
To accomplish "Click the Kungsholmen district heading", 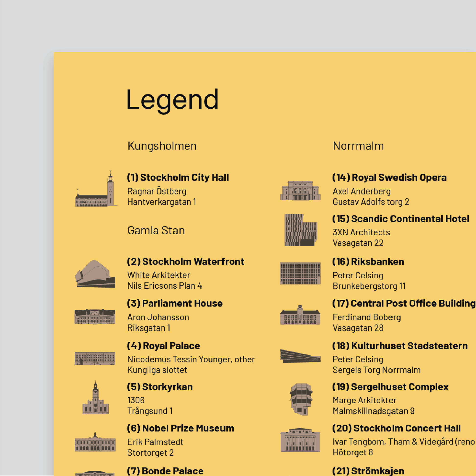I will point(162,146).
